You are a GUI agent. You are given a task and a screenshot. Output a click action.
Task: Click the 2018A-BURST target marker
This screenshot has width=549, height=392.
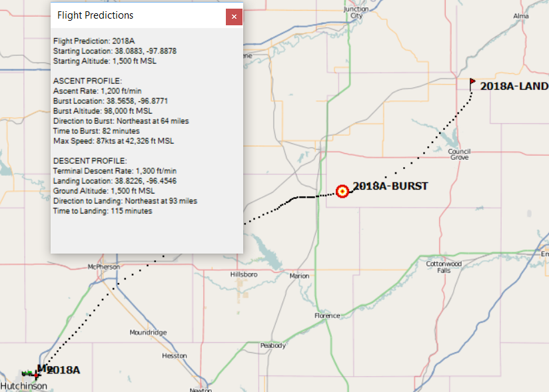tap(342, 191)
